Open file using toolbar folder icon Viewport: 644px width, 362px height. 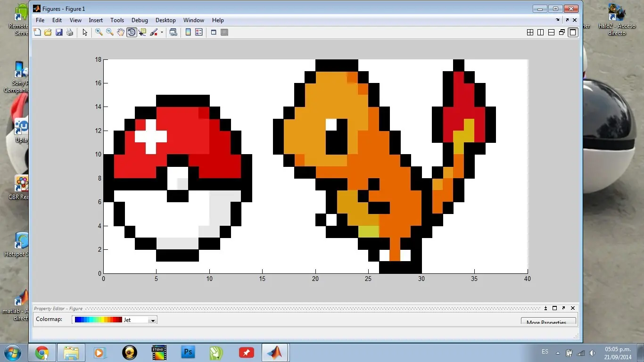pyautogui.click(x=48, y=33)
